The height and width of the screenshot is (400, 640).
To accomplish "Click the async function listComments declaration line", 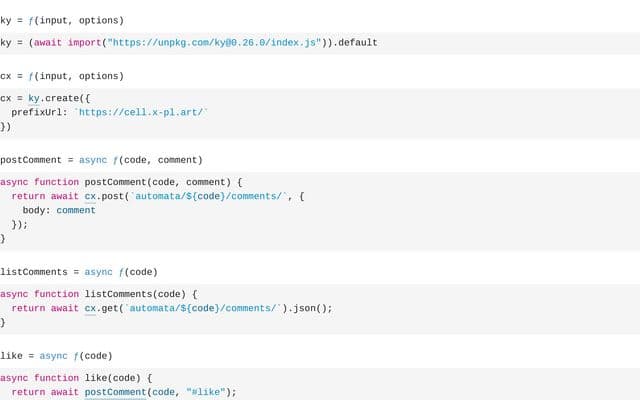I will [x=99, y=294].
